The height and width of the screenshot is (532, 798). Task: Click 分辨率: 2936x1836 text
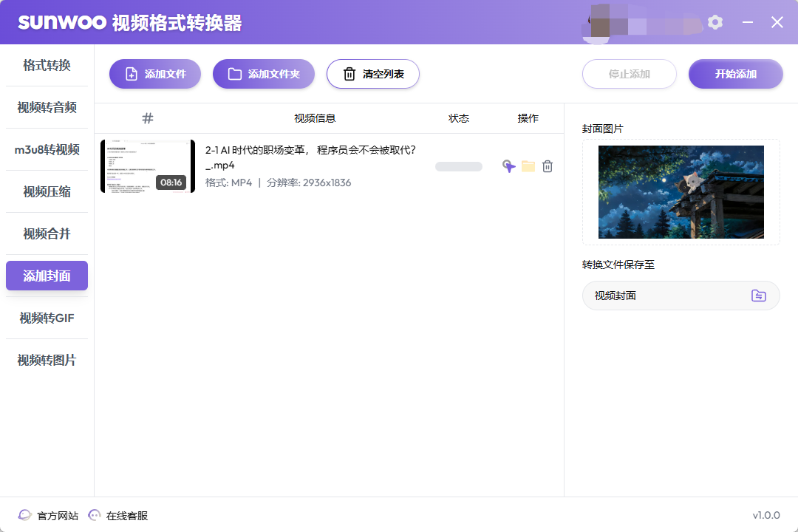pyautogui.click(x=309, y=183)
